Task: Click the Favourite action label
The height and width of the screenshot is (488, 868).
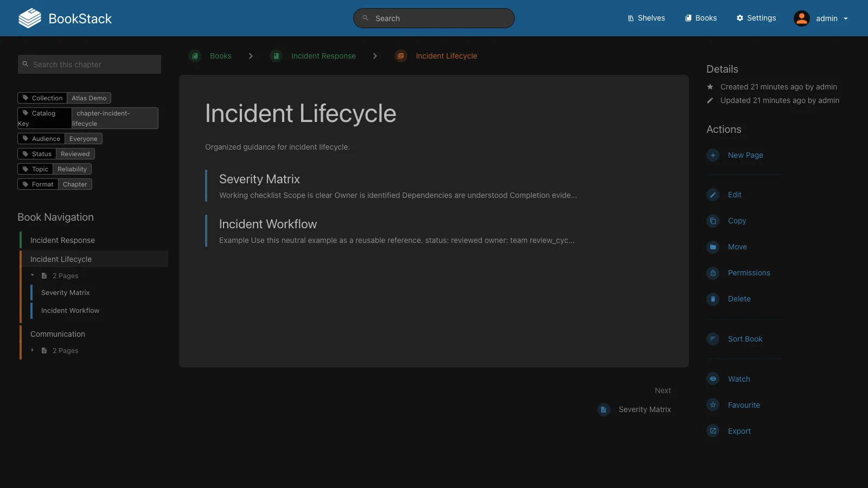Action: click(744, 405)
